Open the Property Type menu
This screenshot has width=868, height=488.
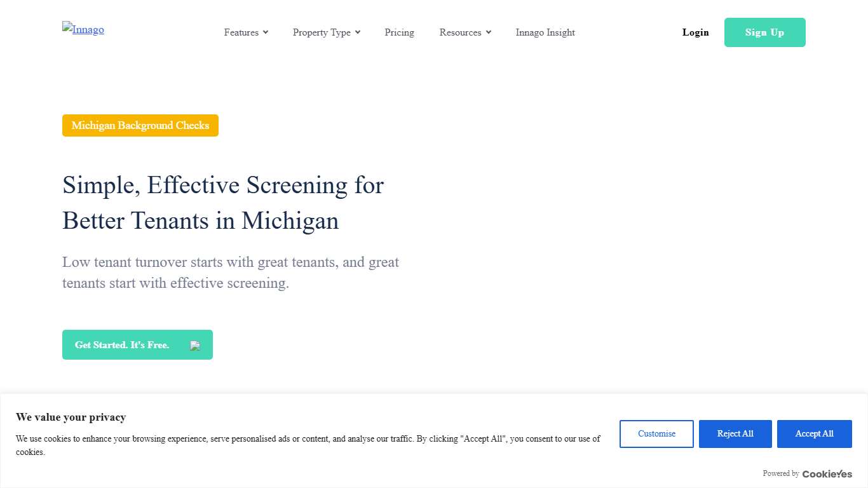click(322, 32)
